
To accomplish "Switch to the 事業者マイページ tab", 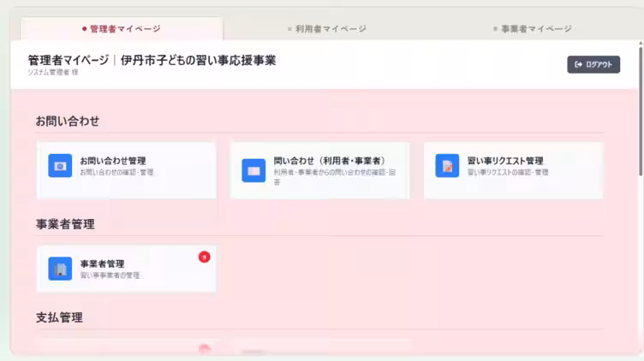I will click(x=533, y=29).
